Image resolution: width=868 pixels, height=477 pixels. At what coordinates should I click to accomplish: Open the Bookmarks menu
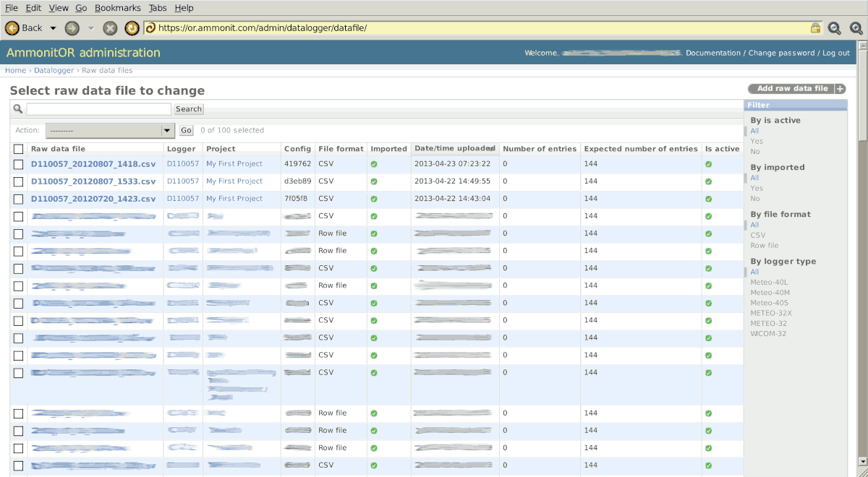(118, 8)
